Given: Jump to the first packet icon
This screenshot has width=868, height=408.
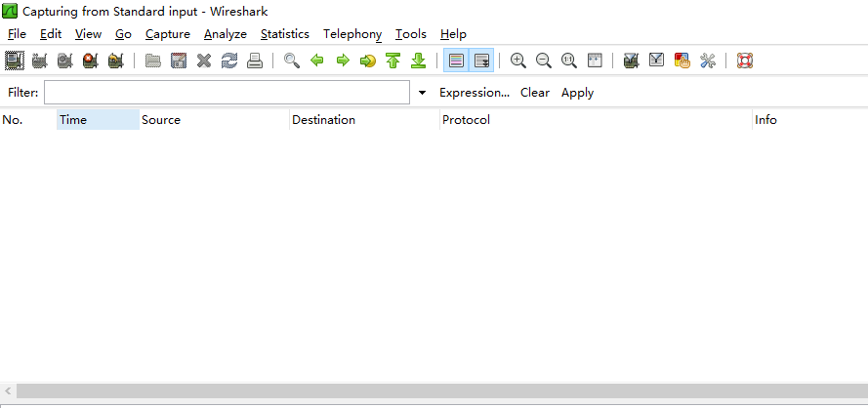Looking at the screenshot, I should (393, 61).
